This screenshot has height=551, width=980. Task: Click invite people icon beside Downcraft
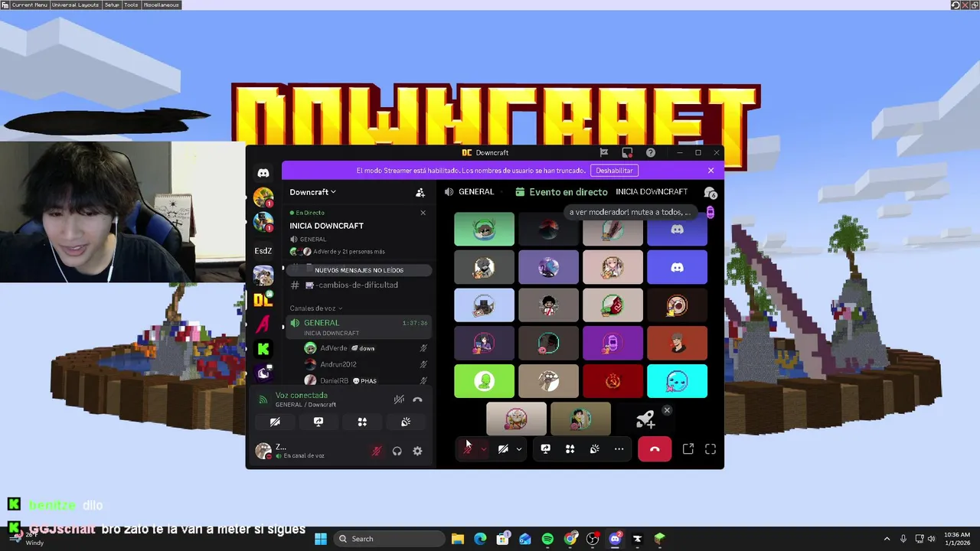420,193
